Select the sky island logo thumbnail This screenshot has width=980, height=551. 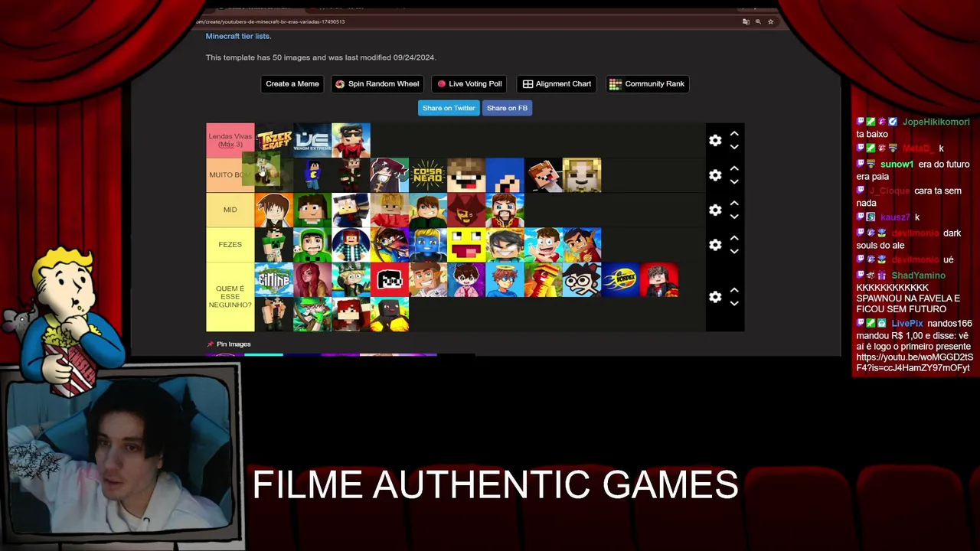[274, 279]
